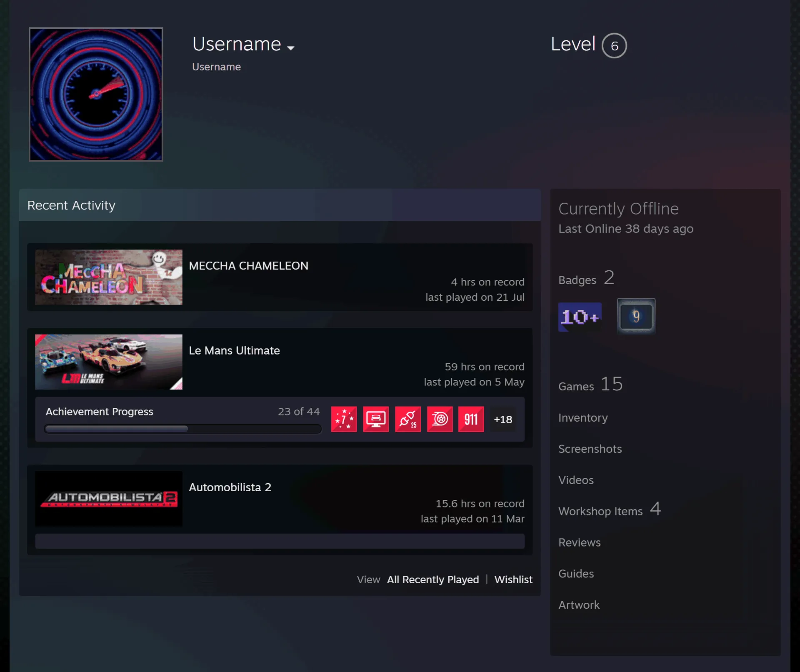Click the Automobilista 2 title link
The width and height of the screenshot is (800, 672).
point(230,487)
